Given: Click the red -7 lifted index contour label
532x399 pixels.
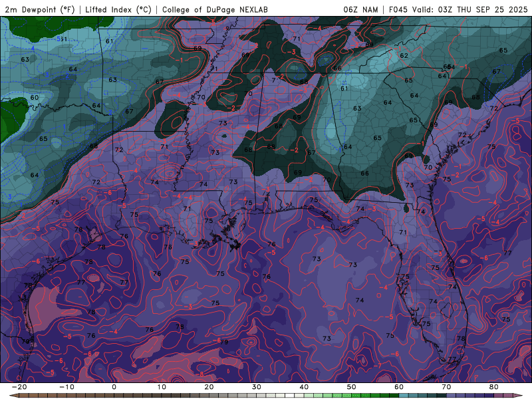Looking at the screenshot, I should pyautogui.click(x=377, y=365).
